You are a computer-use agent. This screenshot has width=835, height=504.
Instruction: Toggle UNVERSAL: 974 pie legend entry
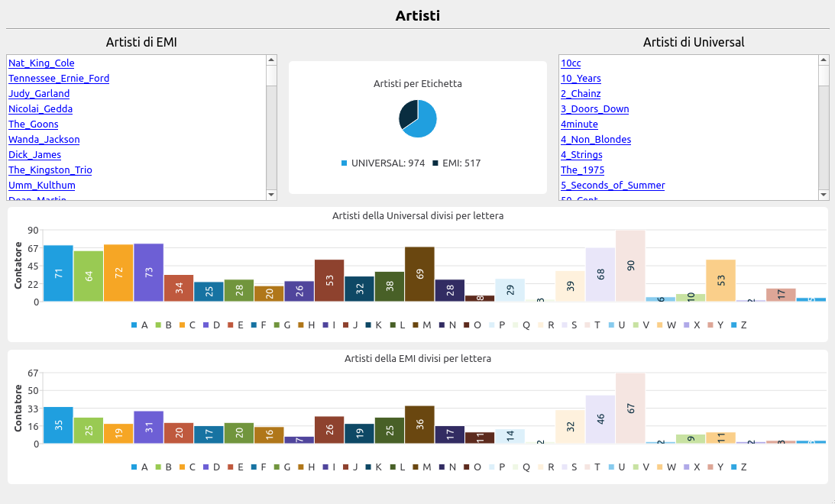coord(383,163)
